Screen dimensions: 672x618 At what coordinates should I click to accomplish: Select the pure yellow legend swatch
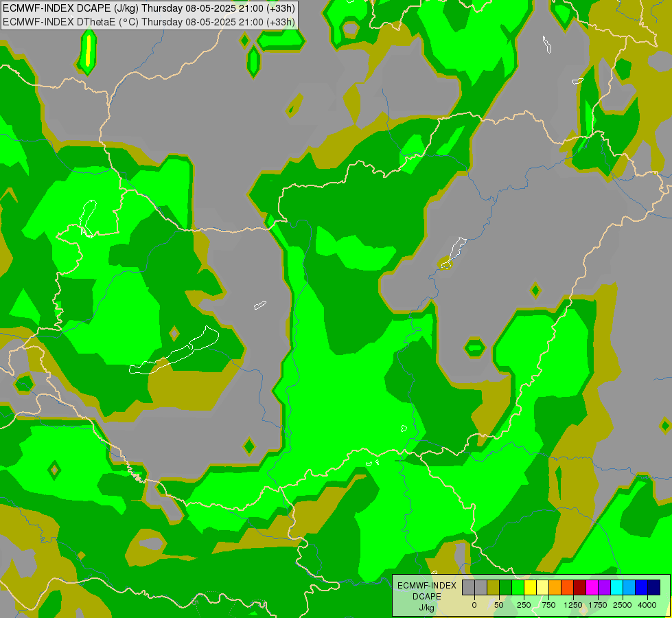pos(530,587)
